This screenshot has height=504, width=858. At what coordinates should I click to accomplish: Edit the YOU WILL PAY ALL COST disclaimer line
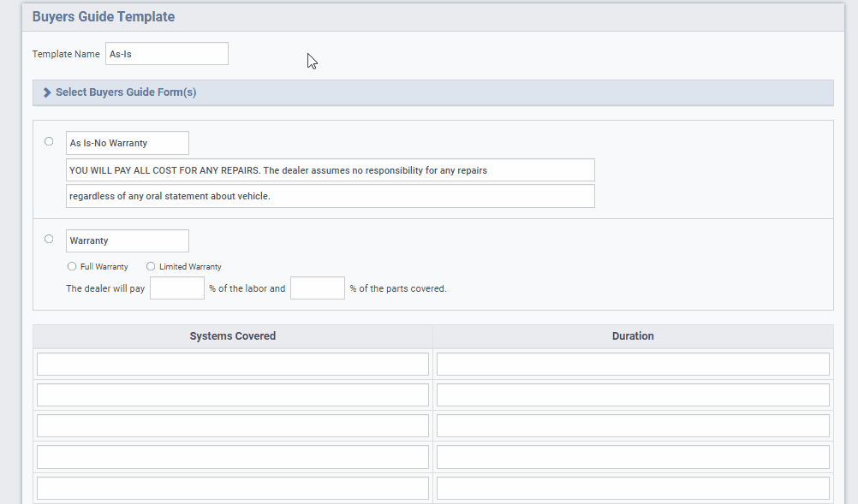330,169
